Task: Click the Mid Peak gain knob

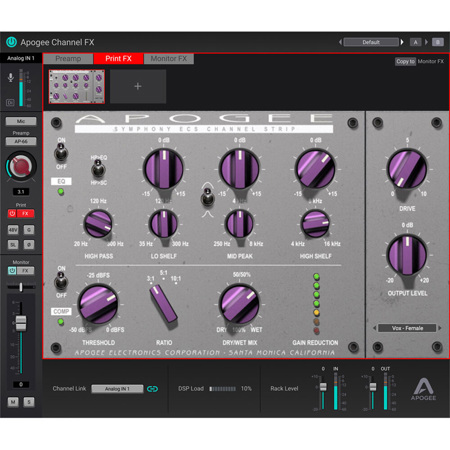Action: point(239,168)
